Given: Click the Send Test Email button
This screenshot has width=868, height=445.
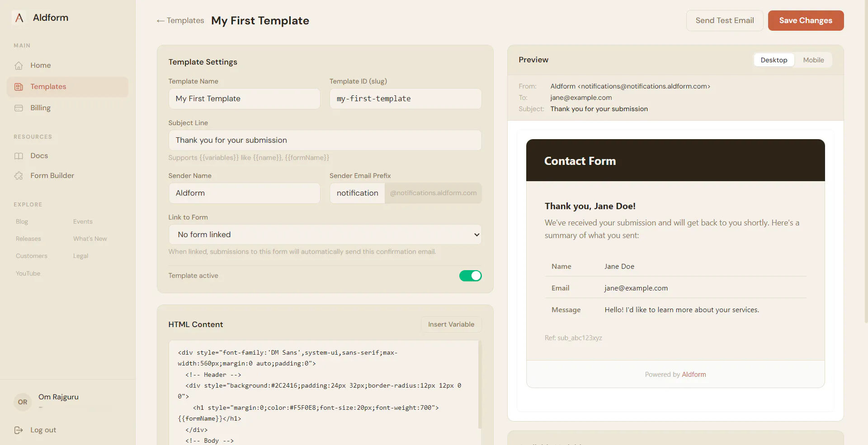Looking at the screenshot, I should click(x=725, y=20).
